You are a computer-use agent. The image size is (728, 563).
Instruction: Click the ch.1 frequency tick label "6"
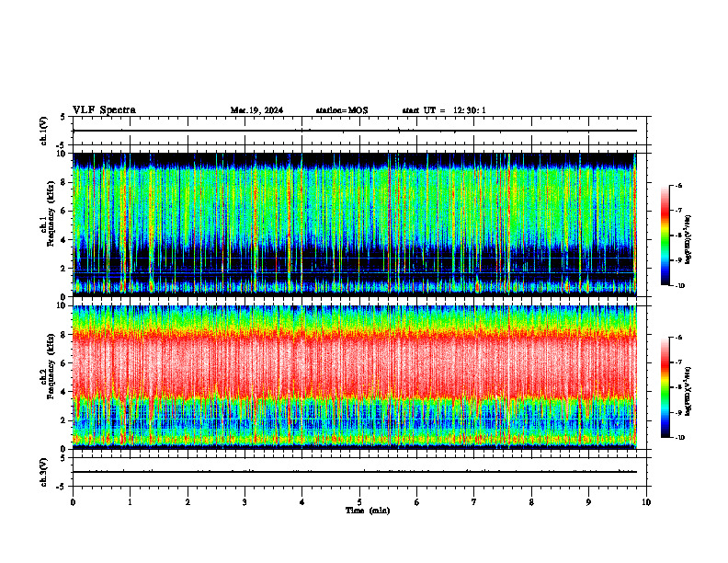pos(63,211)
